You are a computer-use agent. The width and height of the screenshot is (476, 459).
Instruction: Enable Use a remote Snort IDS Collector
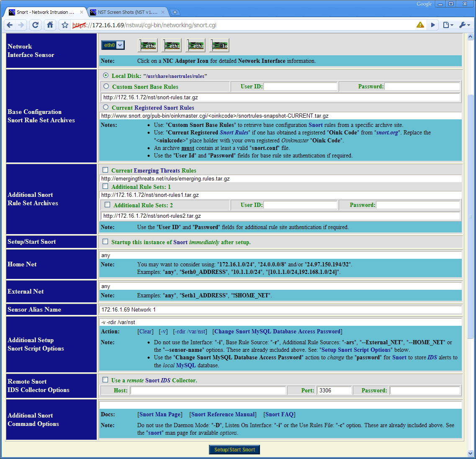tap(105, 380)
